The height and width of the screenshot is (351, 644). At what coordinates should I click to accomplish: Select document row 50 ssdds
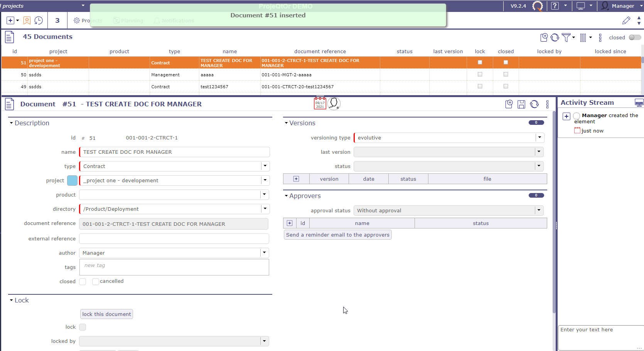[116, 75]
